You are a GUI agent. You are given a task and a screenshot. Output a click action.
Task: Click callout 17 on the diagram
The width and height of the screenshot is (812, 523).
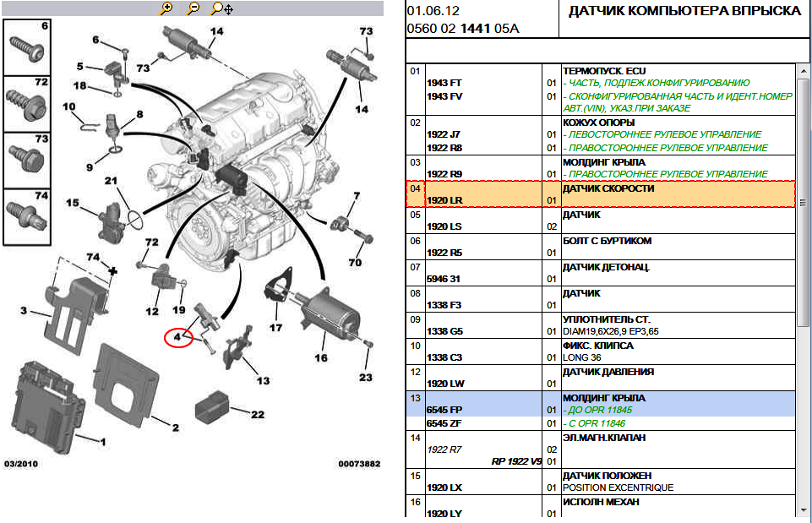(276, 328)
